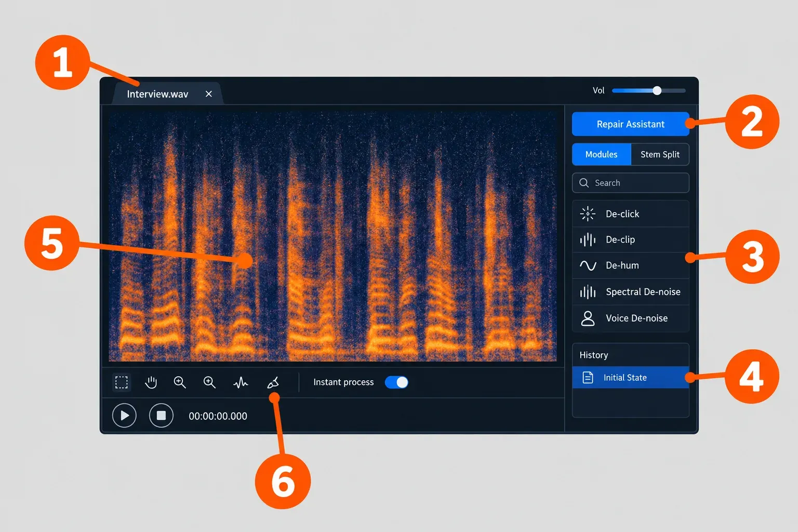Activate the hand pan tool
This screenshot has height=532, width=798.
(x=151, y=382)
